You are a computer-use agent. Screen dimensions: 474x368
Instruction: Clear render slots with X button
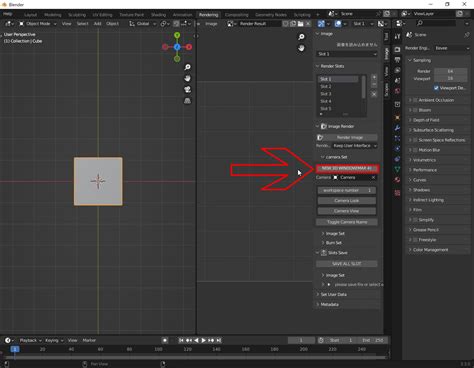[374, 94]
